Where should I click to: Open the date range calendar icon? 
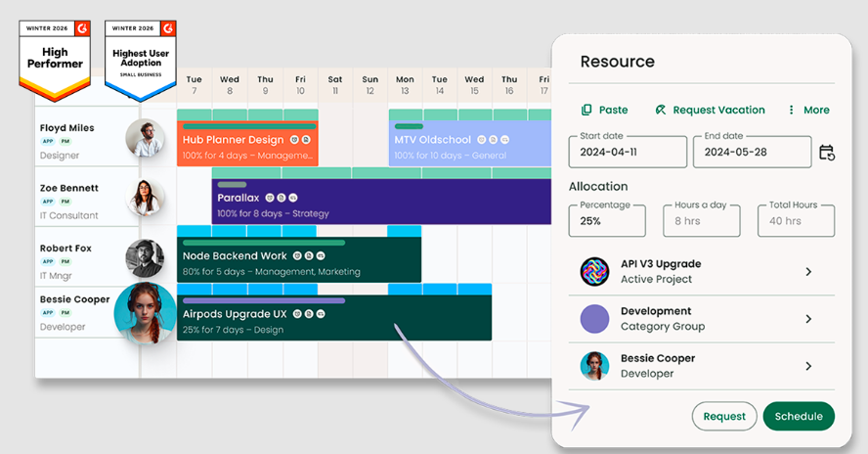[827, 152]
